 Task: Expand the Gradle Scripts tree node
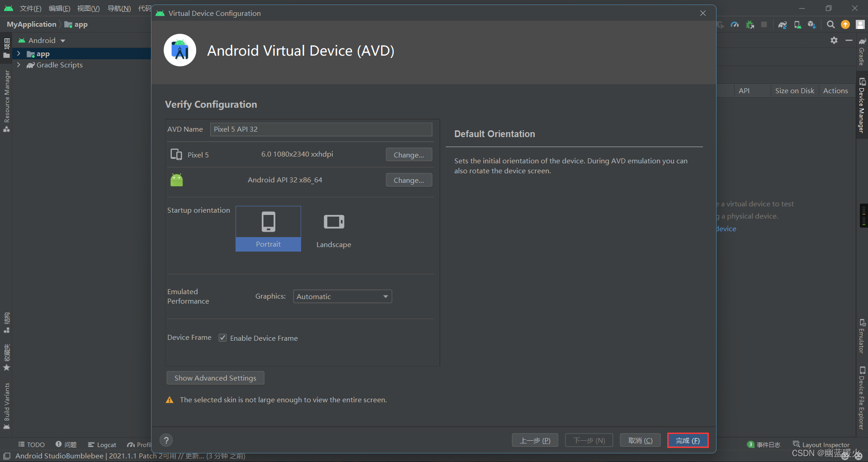click(x=19, y=65)
